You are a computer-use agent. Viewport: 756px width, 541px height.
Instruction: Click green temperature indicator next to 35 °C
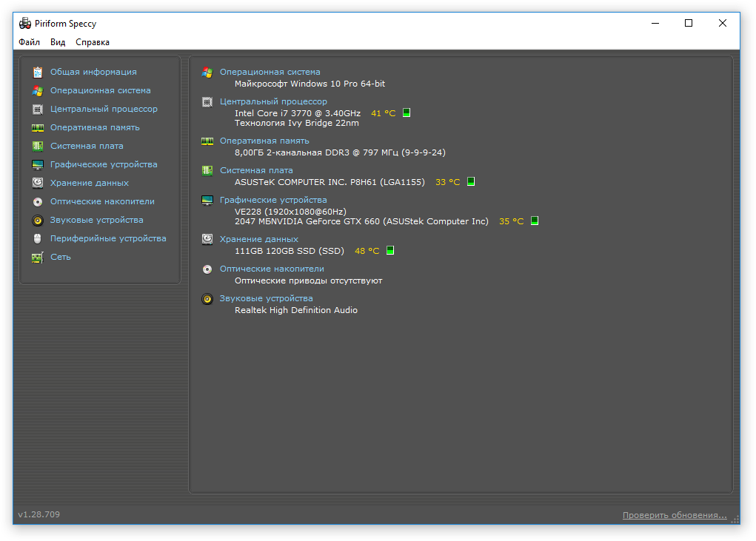click(x=535, y=221)
